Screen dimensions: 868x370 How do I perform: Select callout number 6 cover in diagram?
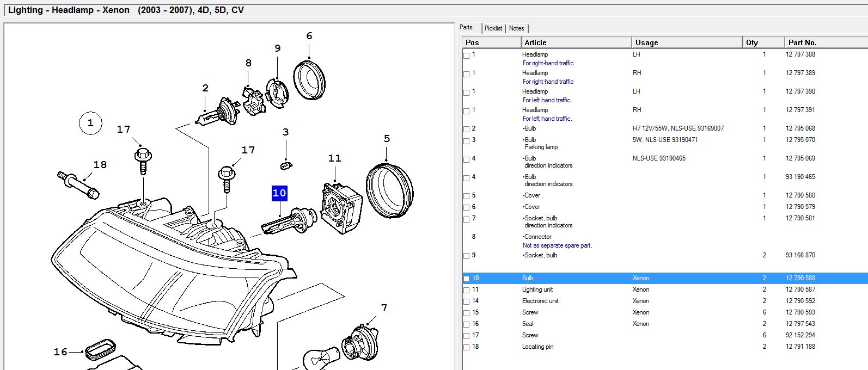pos(309,36)
